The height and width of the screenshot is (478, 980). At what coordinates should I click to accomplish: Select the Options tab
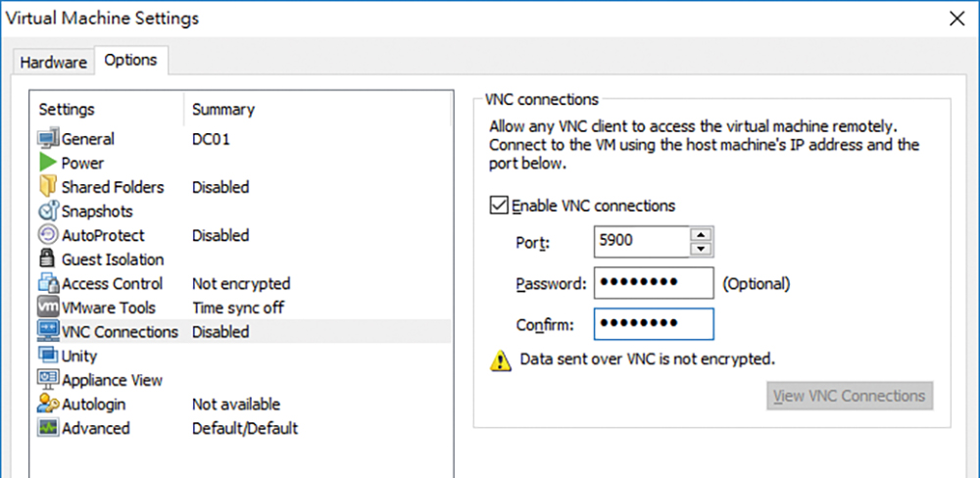pos(130,61)
